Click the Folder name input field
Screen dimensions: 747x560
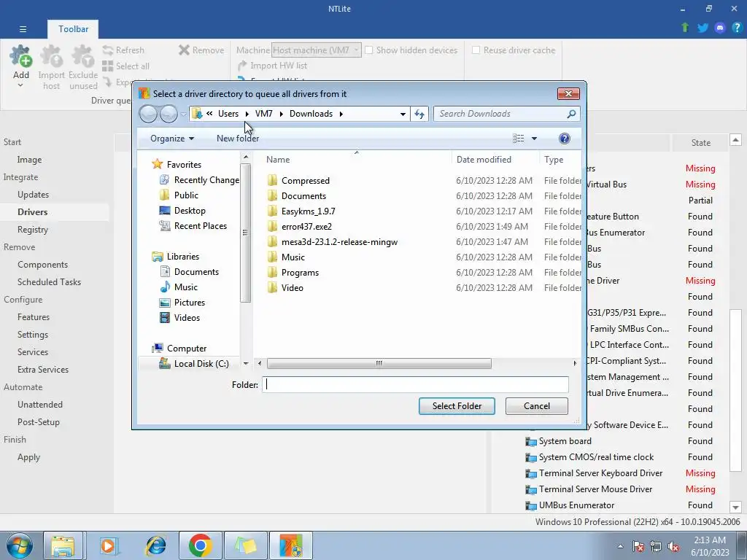(x=415, y=385)
